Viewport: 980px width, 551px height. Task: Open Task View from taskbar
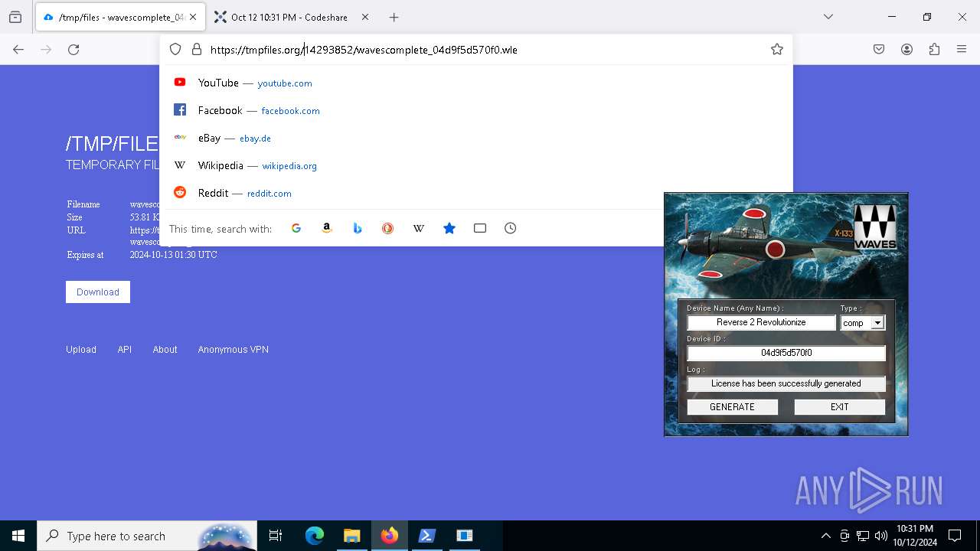[276, 536]
